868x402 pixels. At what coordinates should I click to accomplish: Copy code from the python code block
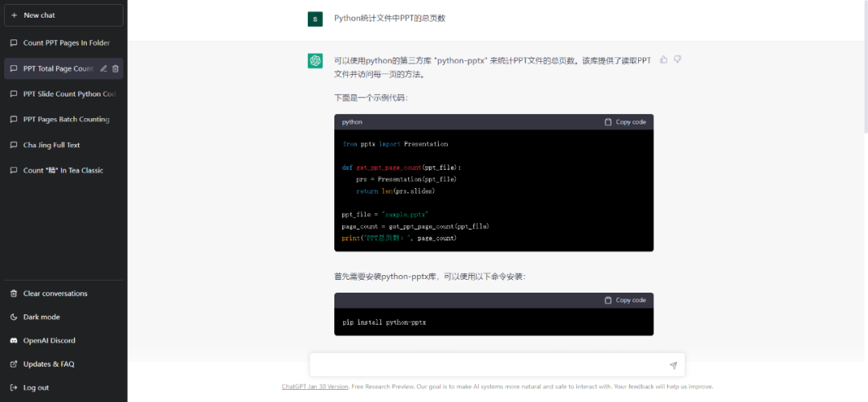coord(624,122)
